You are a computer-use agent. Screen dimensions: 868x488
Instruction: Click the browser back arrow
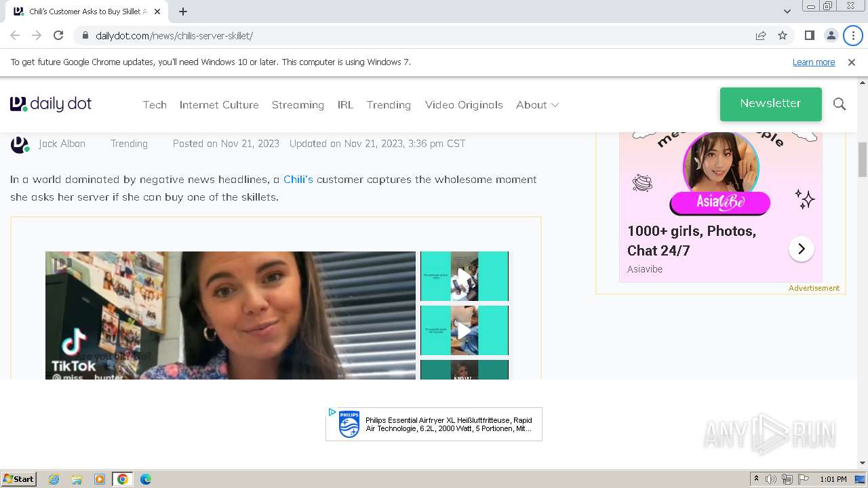click(x=15, y=35)
